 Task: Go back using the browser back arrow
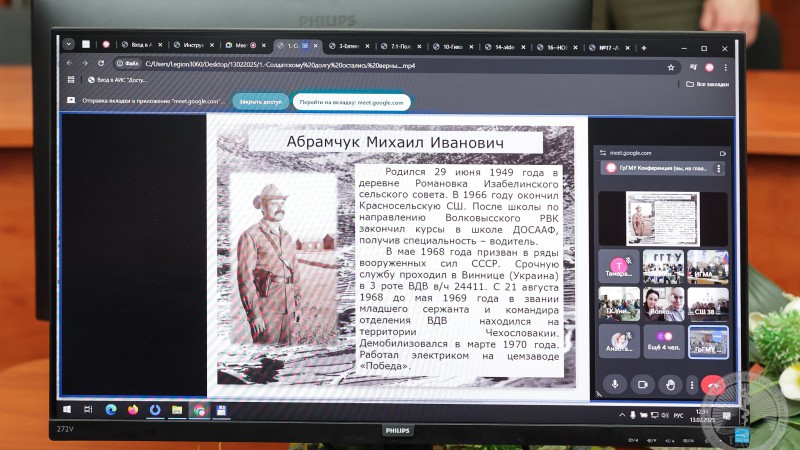69,64
